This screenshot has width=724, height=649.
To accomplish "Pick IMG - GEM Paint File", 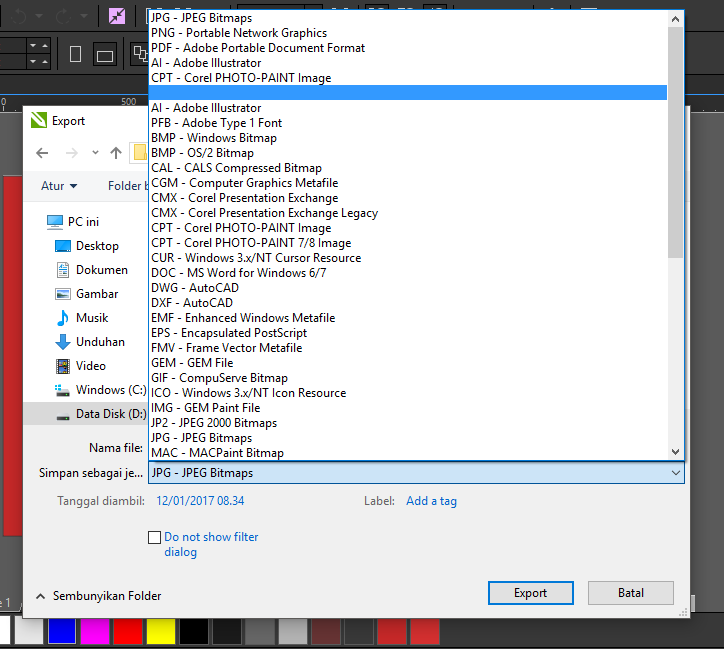I will point(408,408).
